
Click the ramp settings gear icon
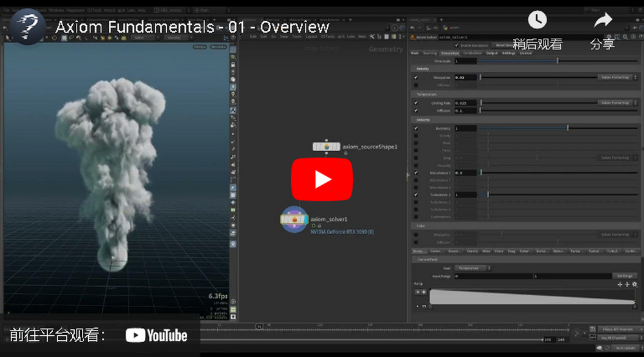click(x=634, y=284)
